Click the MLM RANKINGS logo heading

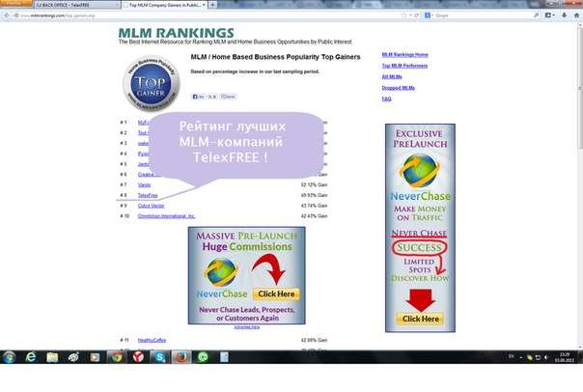[x=177, y=33]
